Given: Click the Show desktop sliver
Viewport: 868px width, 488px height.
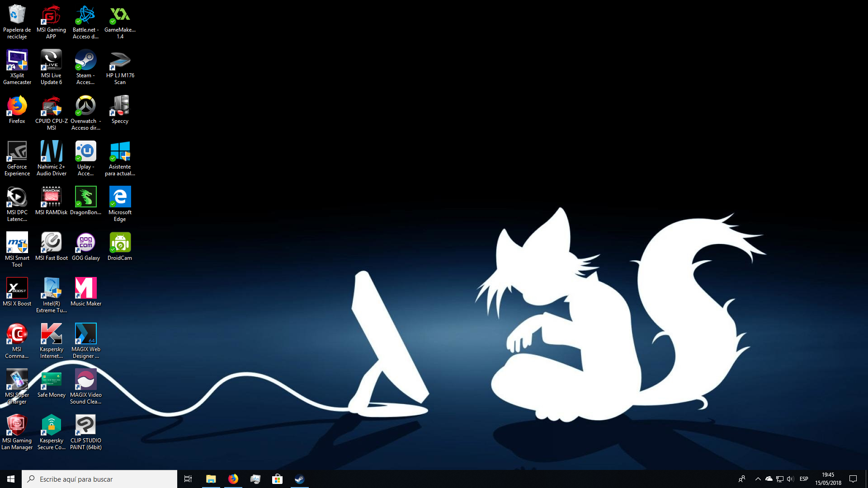Looking at the screenshot, I should click(866, 479).
